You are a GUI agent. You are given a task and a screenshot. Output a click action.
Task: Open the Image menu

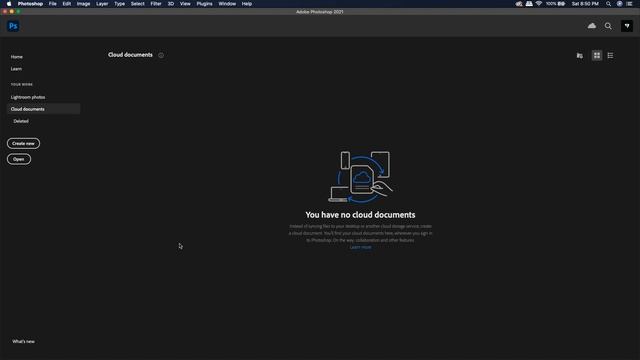click(83, 4)
